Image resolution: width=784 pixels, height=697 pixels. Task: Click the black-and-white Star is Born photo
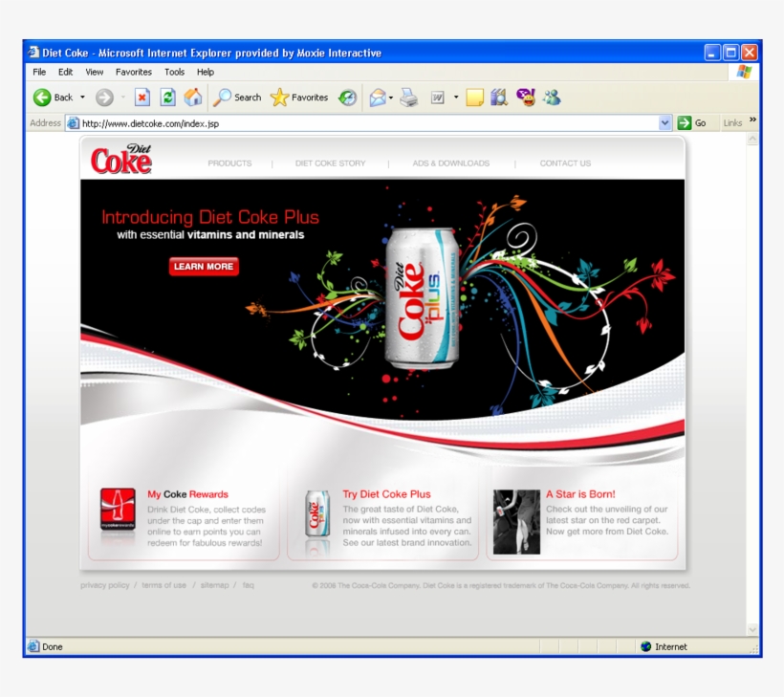tap(516, 521)
